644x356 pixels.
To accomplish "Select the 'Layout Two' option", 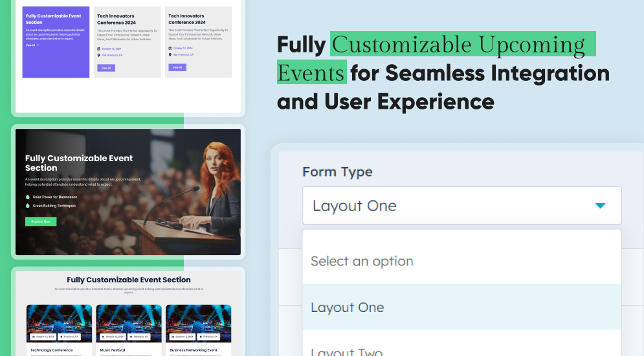I will coord(347,351).
